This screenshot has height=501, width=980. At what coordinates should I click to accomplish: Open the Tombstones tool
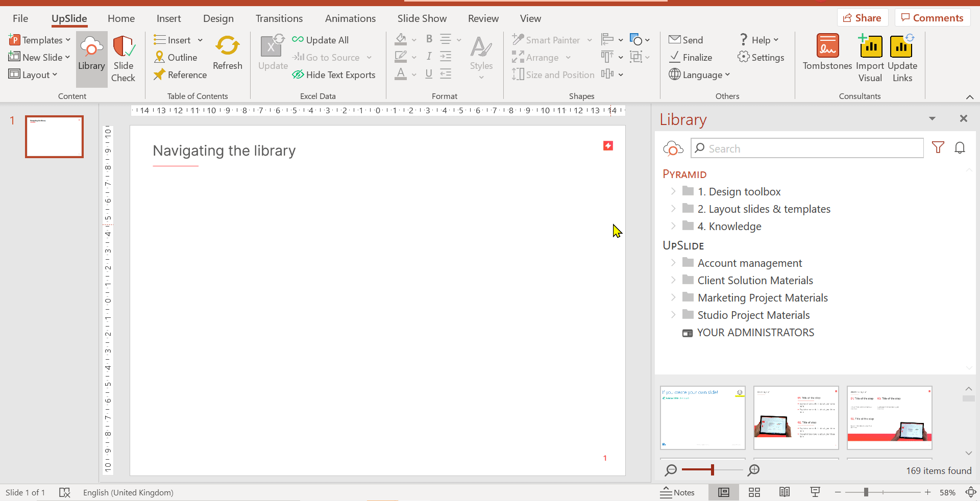[827, 53]
